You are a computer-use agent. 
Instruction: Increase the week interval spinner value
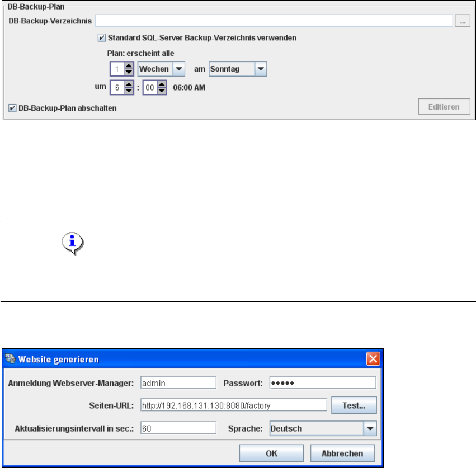click(x=129, y=65)
